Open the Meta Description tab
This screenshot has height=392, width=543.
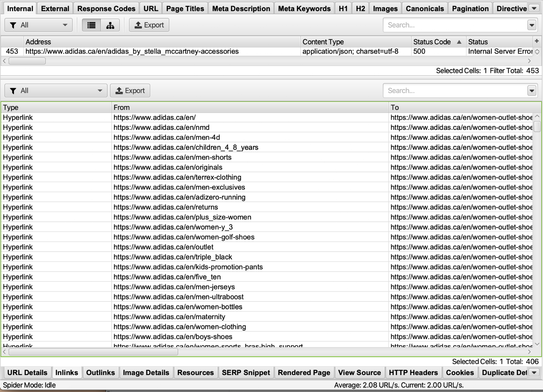click(x=241, y=8)
